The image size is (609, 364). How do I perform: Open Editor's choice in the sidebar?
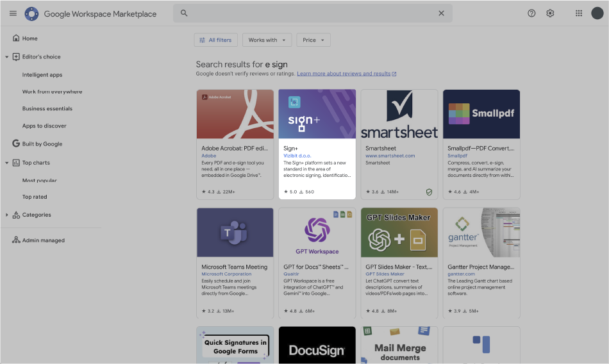point(41,57)
